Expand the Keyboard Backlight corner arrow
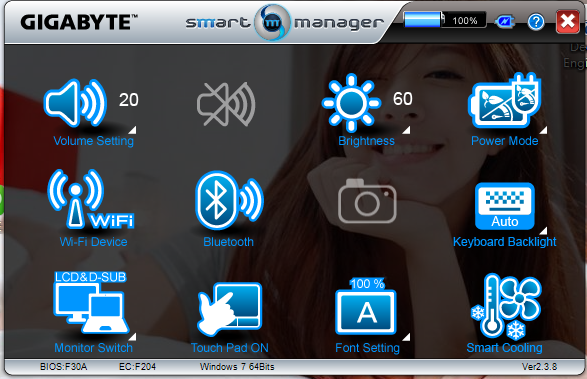Screen dimensions: 587x379 (x=543, y=230)
